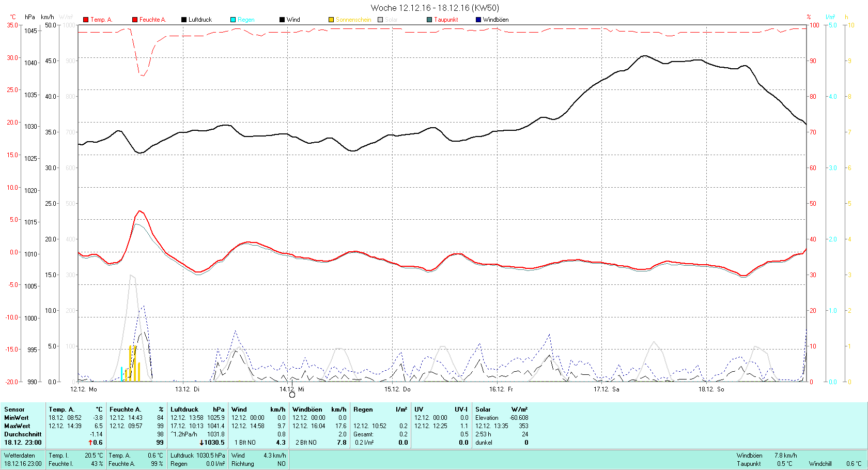Click the grey Solar legend swatch
Viewport: 868px width, 470px height.
[380, 20]
